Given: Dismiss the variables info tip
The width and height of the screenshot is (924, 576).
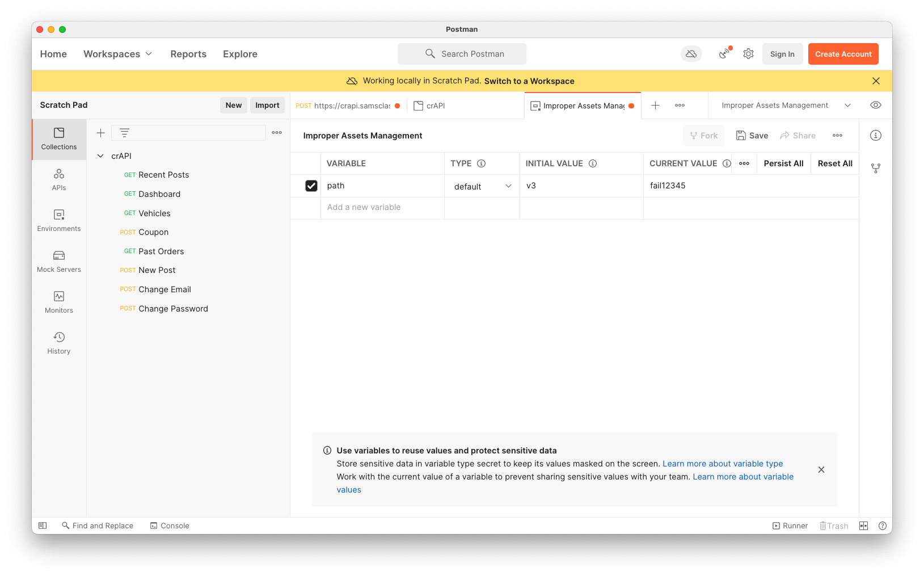Looking at the screenshot, I should [x=821, y=470].
